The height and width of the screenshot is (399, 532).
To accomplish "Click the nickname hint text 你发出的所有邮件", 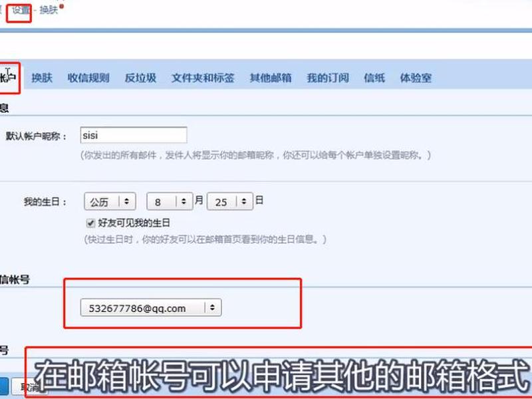I will pos(256,155).
